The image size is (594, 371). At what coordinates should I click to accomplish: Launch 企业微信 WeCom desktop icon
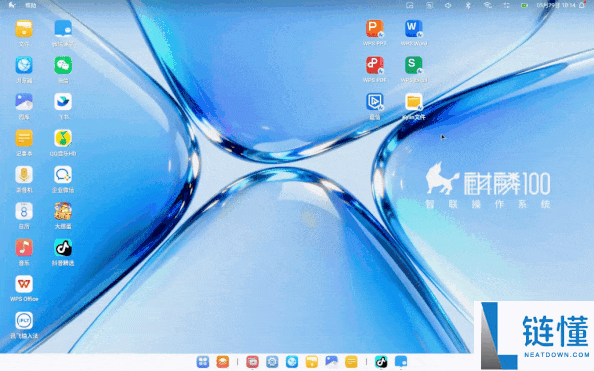coord(63,175)
